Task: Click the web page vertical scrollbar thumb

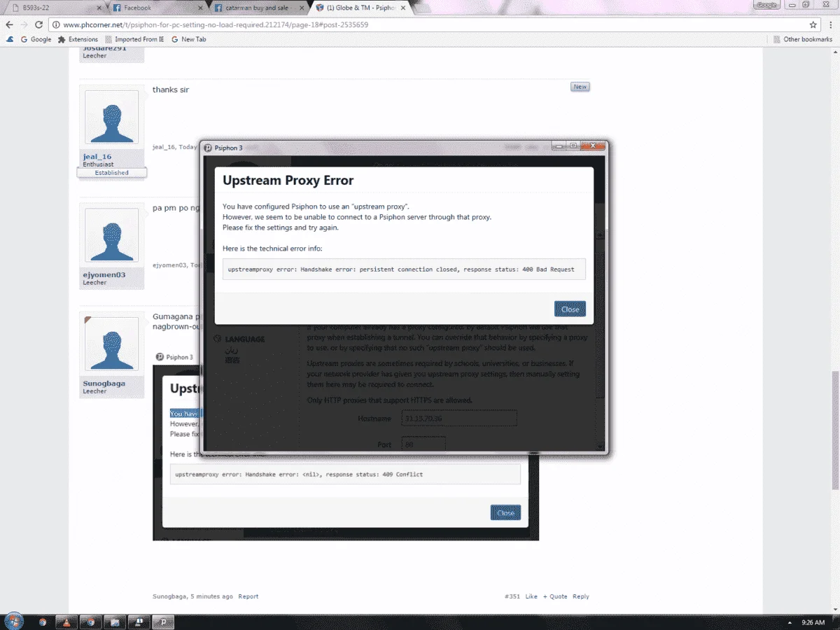Action: click(834, 430)
